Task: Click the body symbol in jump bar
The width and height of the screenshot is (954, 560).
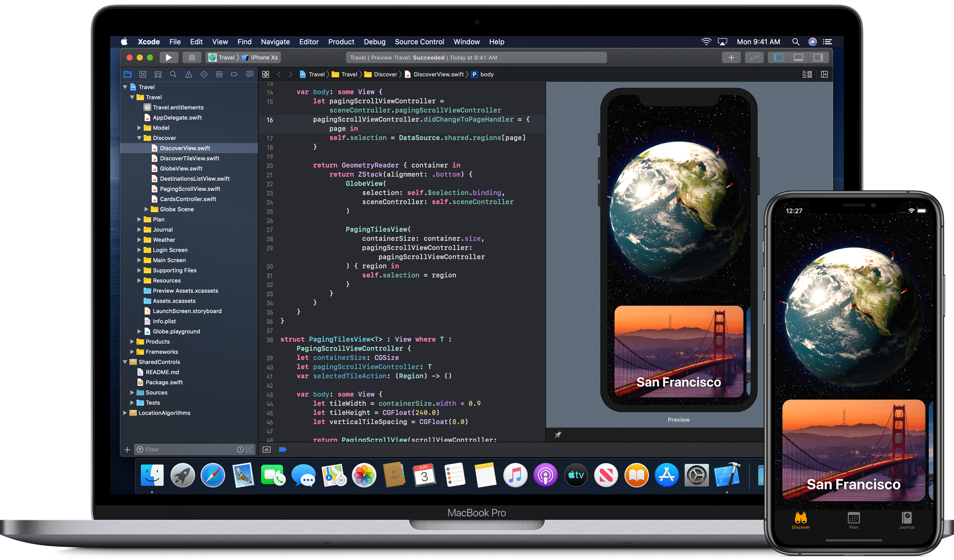Action: pyautogui.click(x=482, y=74)
